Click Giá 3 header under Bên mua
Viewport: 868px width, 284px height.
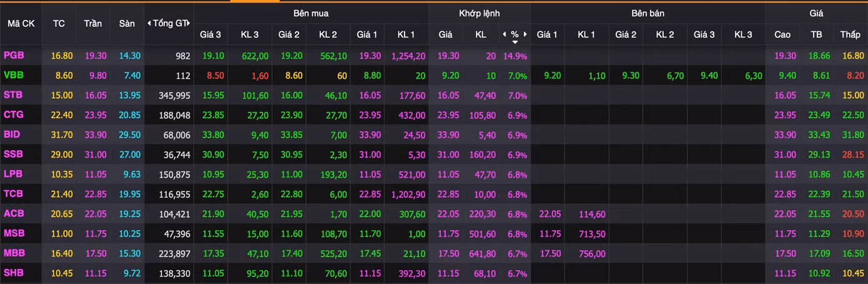pyautogui.click(x=210, y=34)
